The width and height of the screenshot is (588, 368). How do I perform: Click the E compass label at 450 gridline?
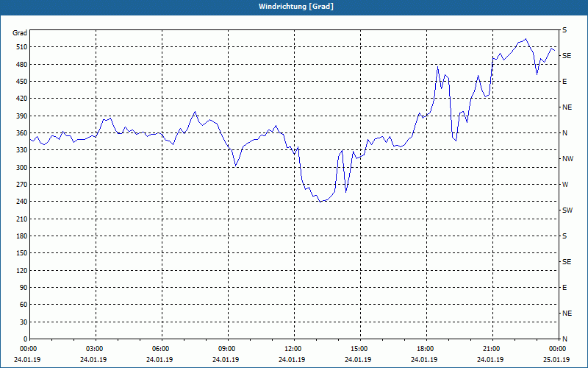(x=564, y=82)
